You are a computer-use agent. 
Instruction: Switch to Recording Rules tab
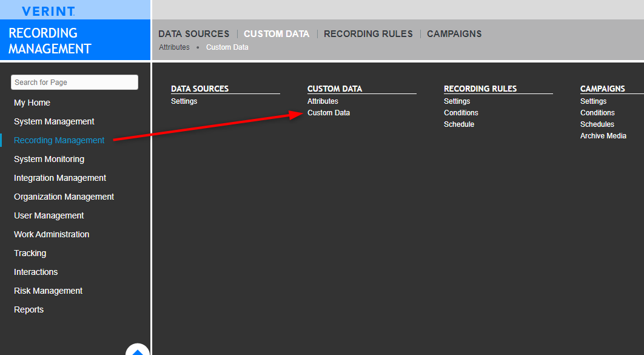pyautogui.click(x=368, y=34)
